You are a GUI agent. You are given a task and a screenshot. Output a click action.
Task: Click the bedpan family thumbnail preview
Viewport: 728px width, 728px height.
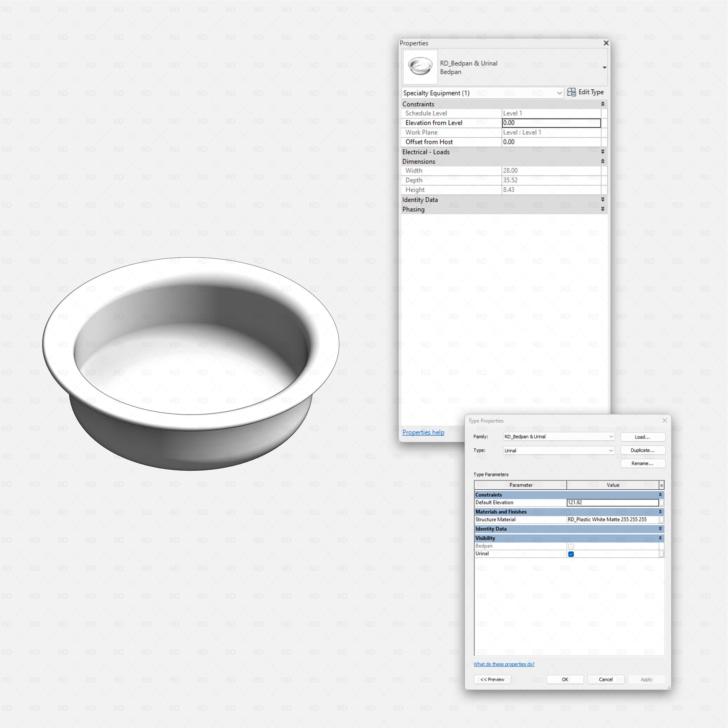coord(420,67)
